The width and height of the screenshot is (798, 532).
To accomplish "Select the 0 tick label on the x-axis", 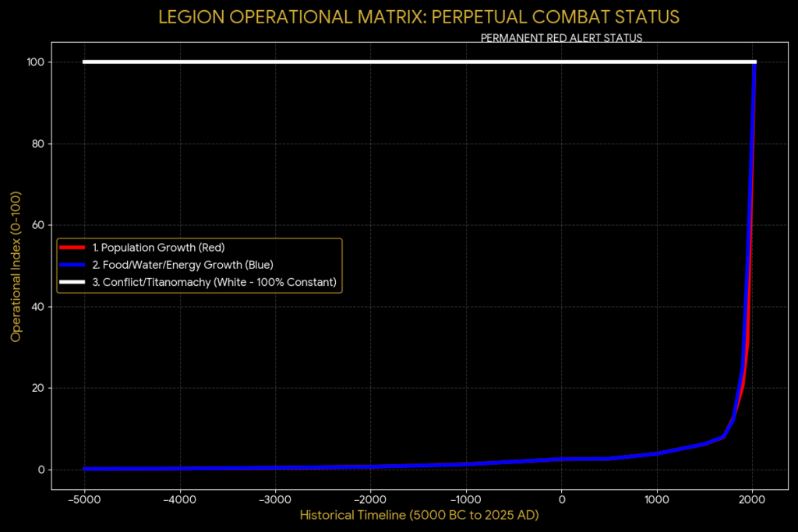I will click(561, 499).
